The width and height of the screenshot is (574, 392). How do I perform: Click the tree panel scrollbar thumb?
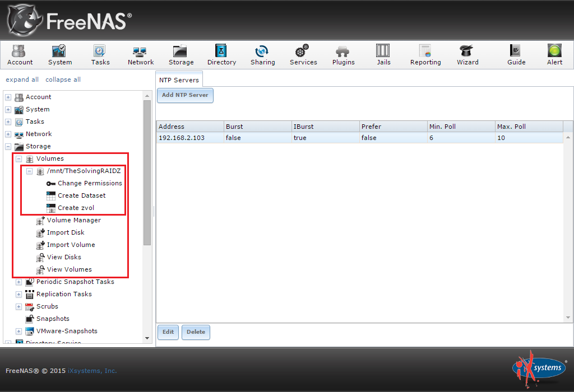coord(147,172)
